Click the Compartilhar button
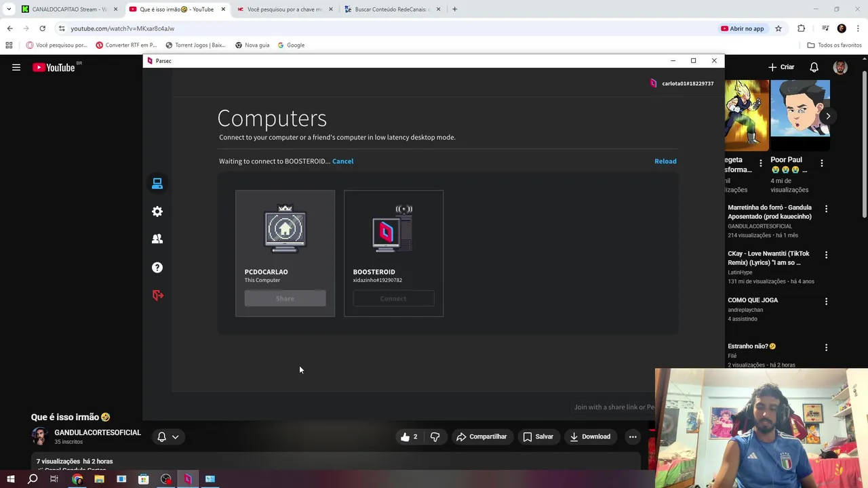Image resolution: width=868 pixels, height=488 pixels. coord(481,437)
